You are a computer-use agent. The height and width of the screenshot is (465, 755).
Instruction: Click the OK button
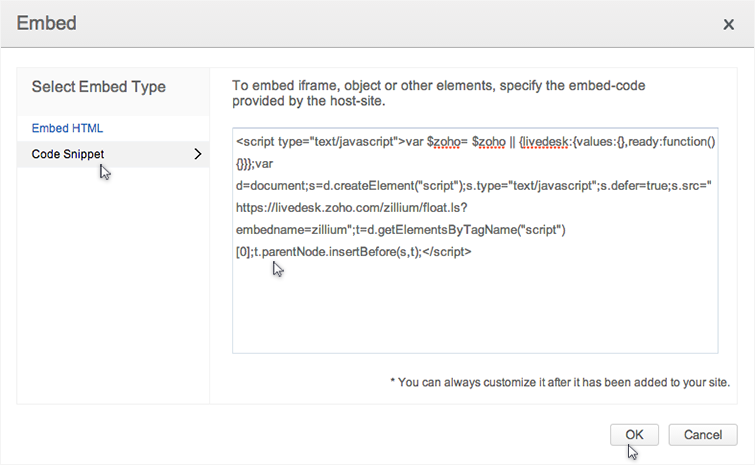point(634,435)
